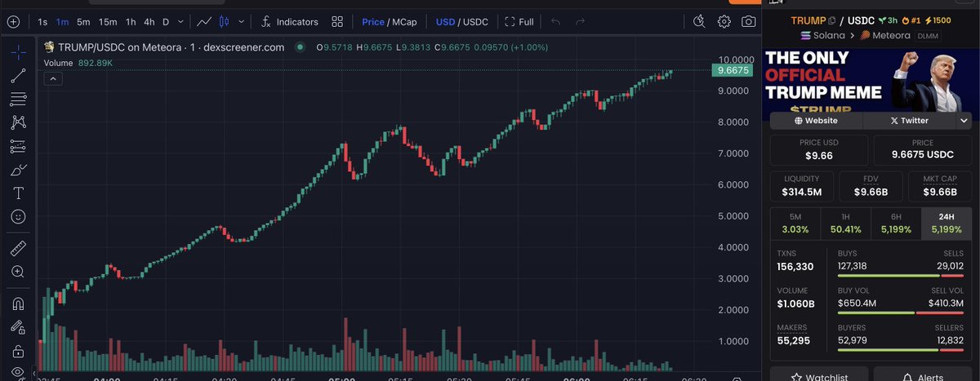
Task: Click the official Trump meme banner
Action: pyautogui.click(x=871, y=78)
